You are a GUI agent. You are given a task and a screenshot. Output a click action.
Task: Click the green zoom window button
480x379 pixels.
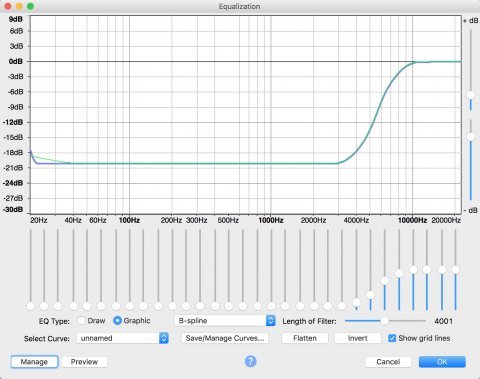tap(30, 6)
